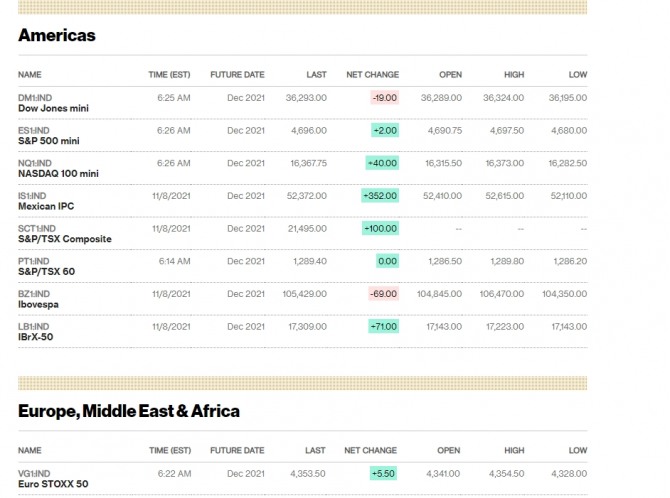670x498 pixels.
Task: Open S&P/TSX Composite futures link
Action: point(65,239)
